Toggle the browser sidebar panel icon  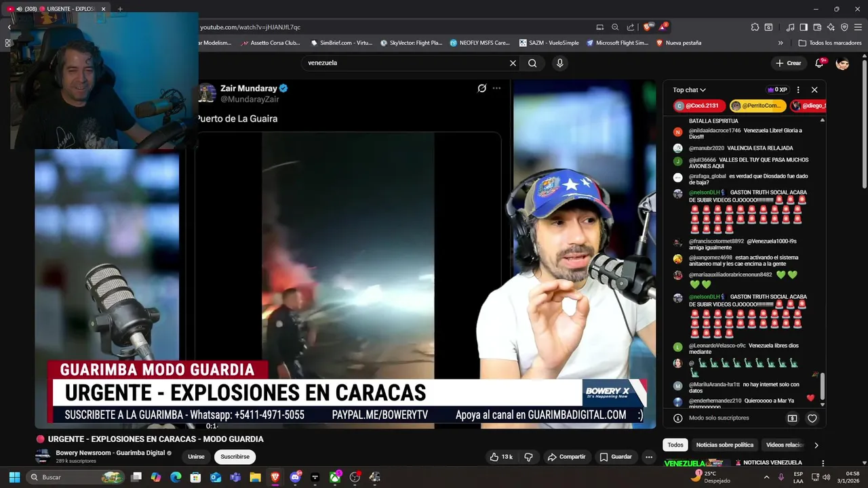tap(804, 27)
